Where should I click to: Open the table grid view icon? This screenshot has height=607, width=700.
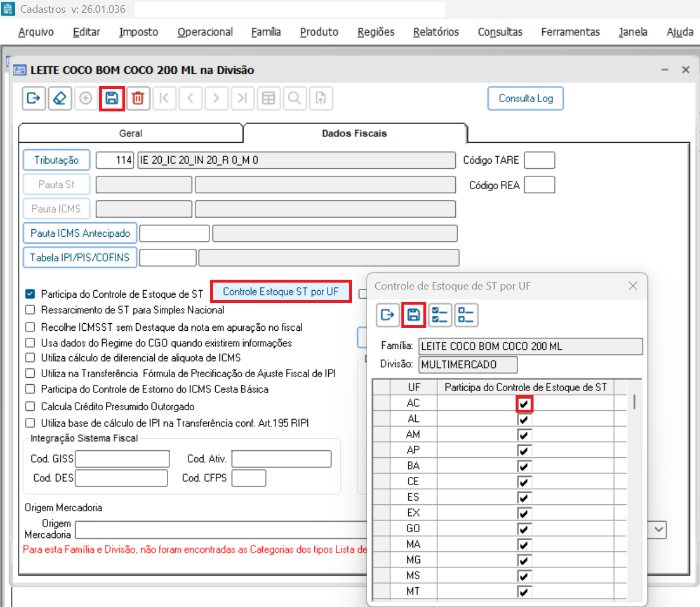click(269, 98)
